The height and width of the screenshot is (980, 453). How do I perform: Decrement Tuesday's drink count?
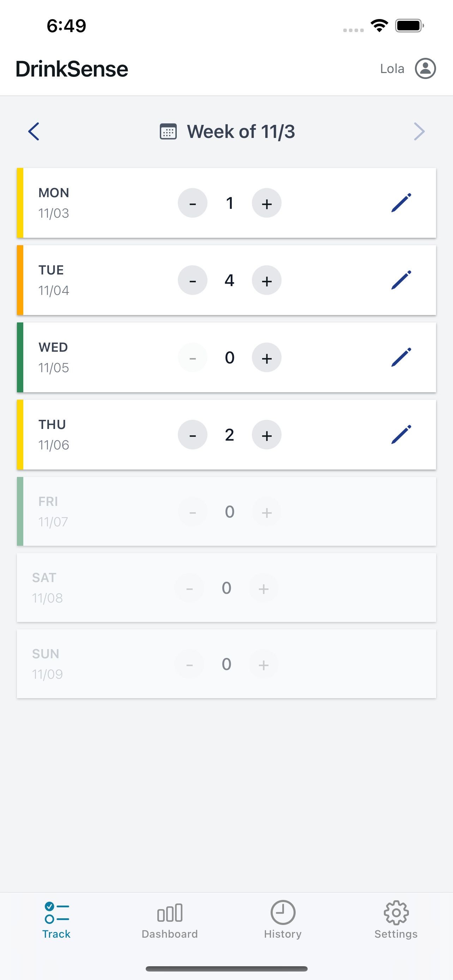pos(193,280)
